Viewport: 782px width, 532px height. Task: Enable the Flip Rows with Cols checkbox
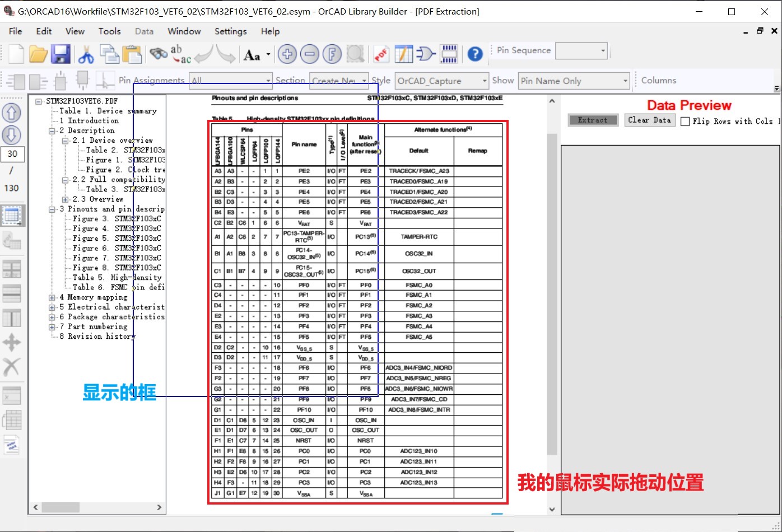click(685, 121)
